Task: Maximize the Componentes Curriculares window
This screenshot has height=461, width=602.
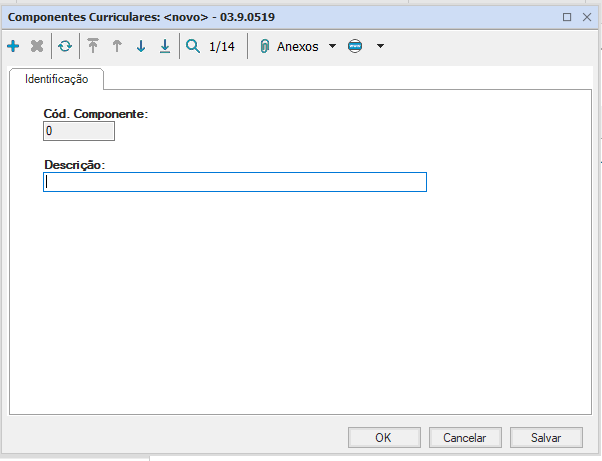Action: [x=567, y=17]
